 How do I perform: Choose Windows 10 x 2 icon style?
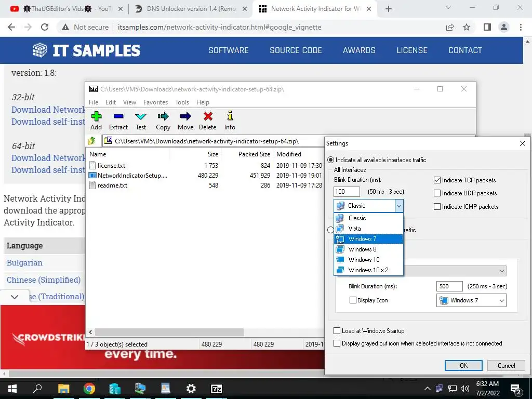[369, 270]
